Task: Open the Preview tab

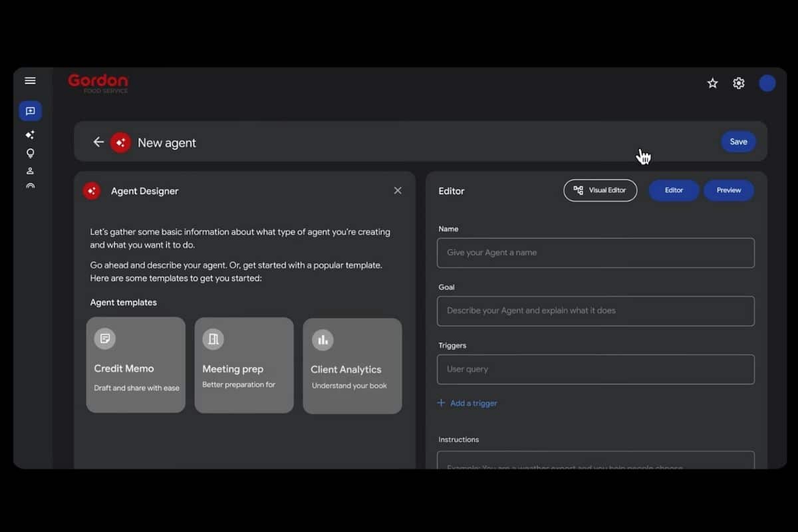Action: 728,190
